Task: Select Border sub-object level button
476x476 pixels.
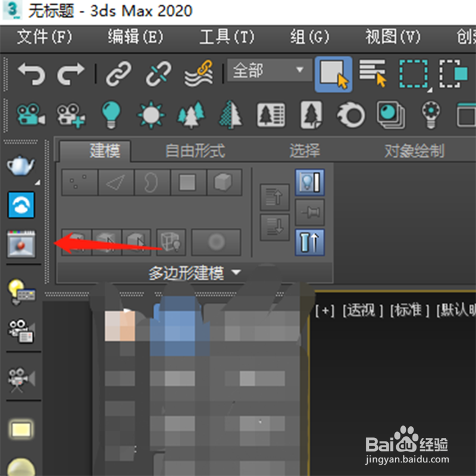Action: tap(152, 183)
